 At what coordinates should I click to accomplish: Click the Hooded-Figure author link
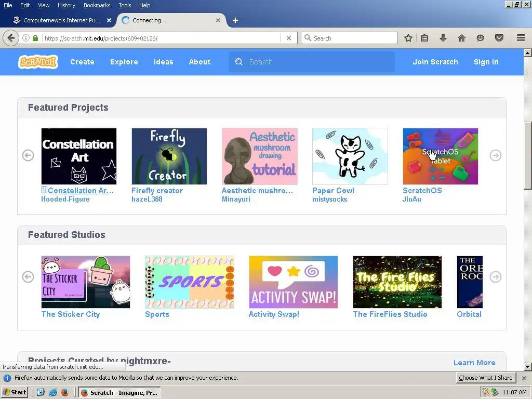[65, 199]
